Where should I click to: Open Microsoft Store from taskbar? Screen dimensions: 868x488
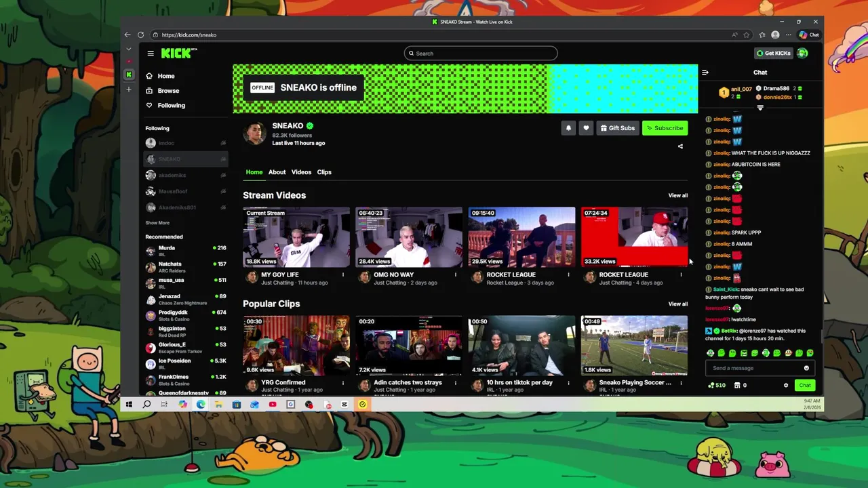tap(237, 405)
